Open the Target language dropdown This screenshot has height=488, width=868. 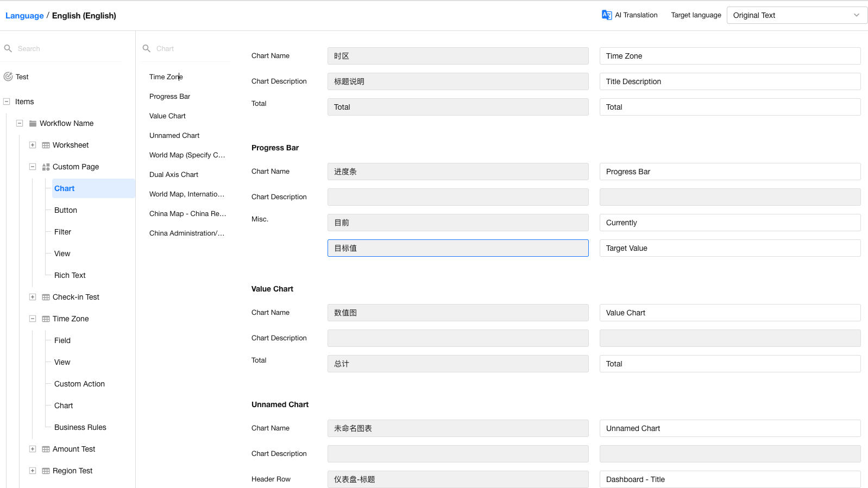796,15
